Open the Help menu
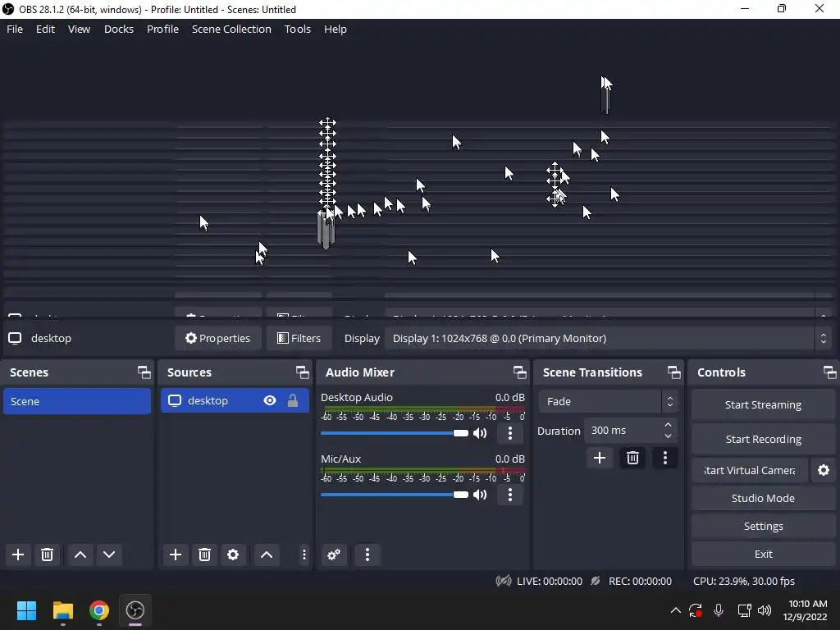The width and height of the screenshot is (840, 630). [335, 29]
